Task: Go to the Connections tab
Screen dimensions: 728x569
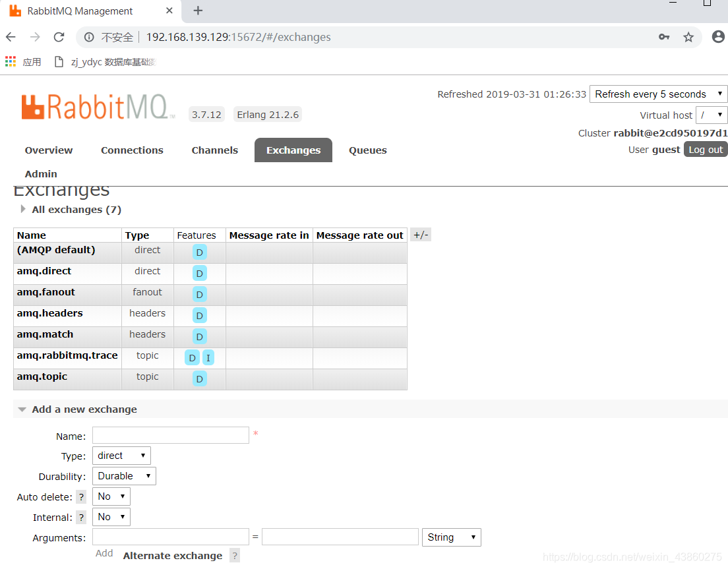Action: tap(133, 150)
